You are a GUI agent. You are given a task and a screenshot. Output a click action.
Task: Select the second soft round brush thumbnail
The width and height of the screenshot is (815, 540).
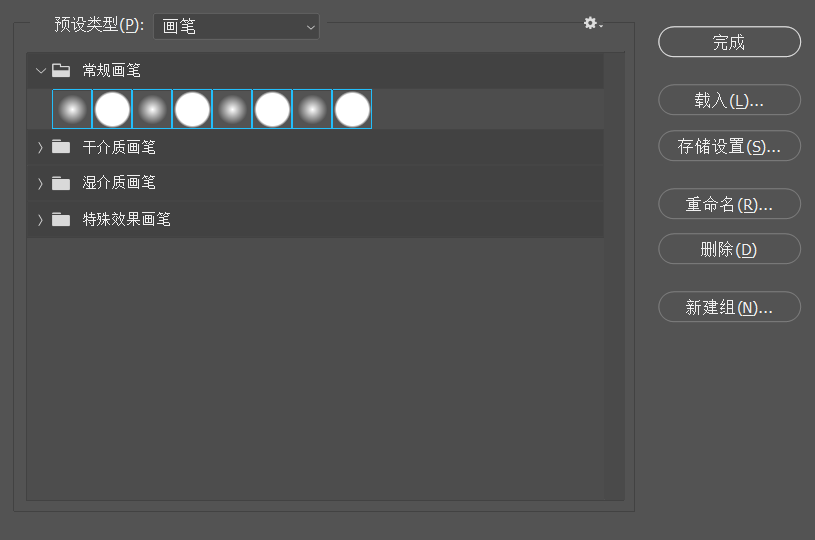[152, 109]
